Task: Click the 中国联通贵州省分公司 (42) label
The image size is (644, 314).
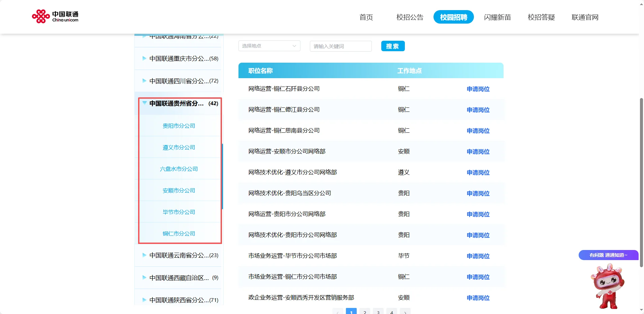Action: point(184,103)
